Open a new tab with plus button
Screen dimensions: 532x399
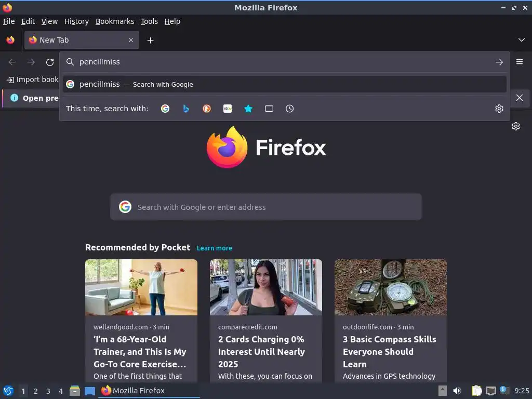150,41
